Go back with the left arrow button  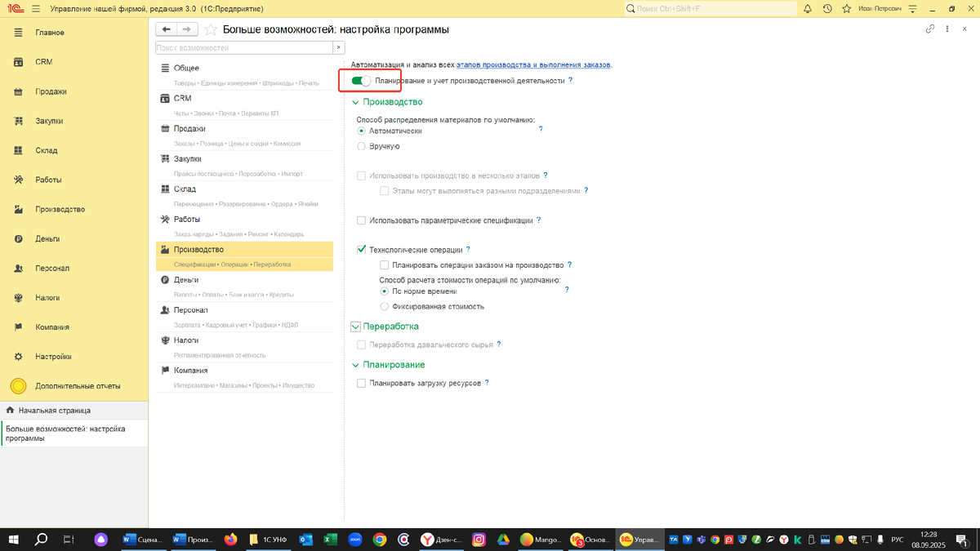pos(167,29)
